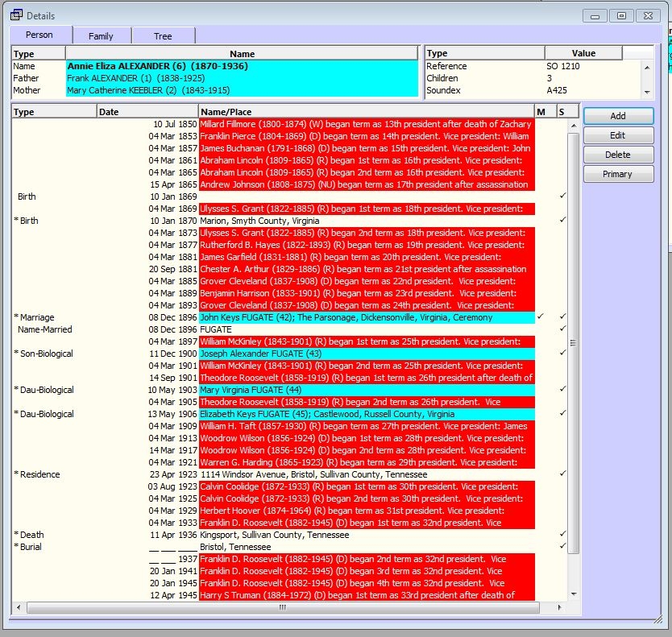Viewport: 672px width, 637px height.
Task: Toggle S checkmark on Birth 10 Jan 1870 row
Action: pyautogui.click(x=562, y=220)
